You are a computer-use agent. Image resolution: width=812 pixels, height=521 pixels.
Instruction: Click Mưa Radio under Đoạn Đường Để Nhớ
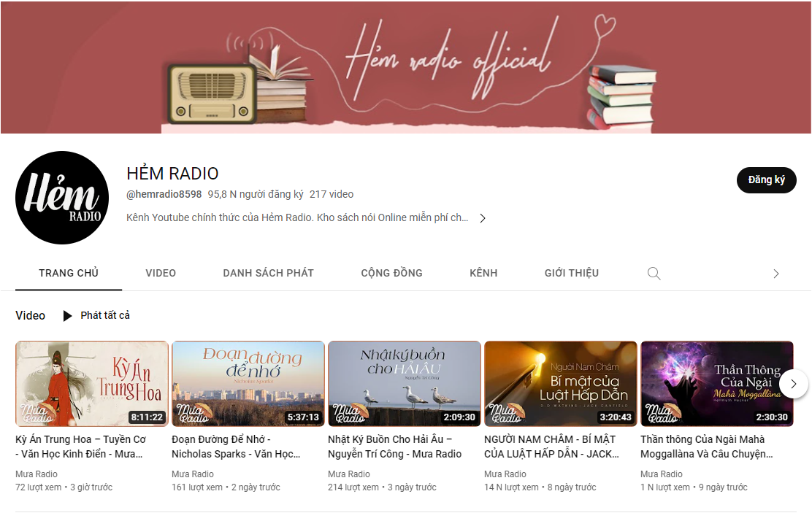(x=193, y=474)
